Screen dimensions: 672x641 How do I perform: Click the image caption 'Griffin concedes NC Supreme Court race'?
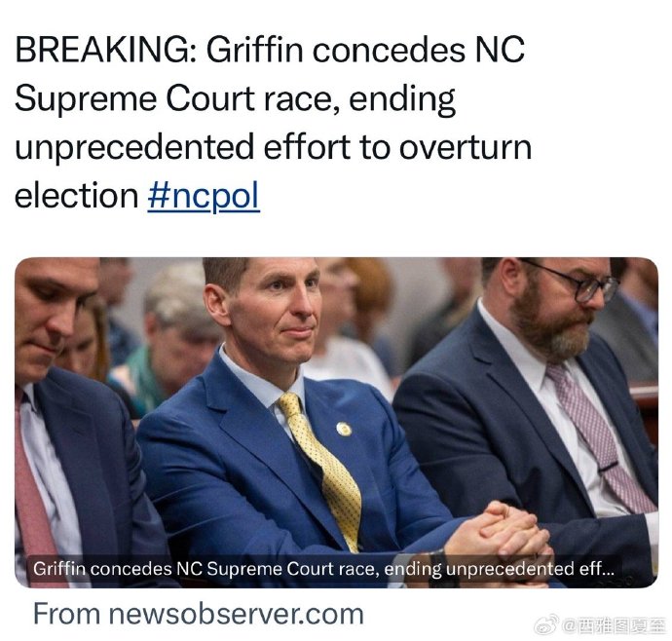tap(205, 569)
